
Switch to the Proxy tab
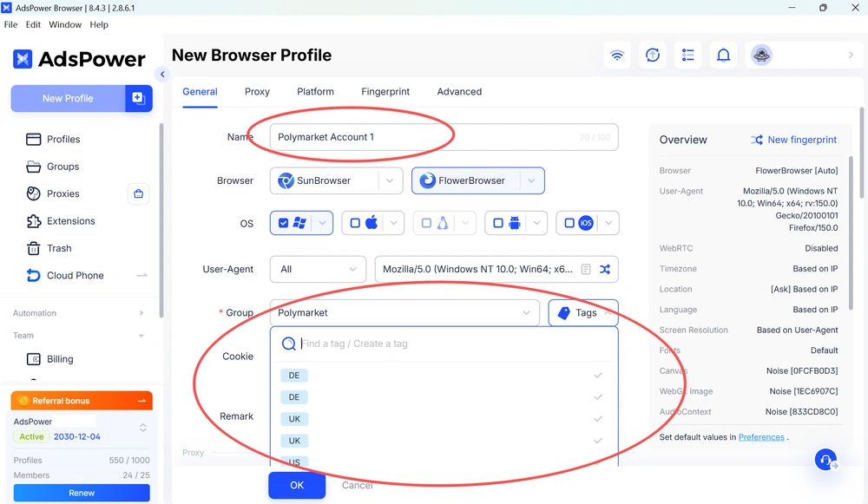coord(257,92)
